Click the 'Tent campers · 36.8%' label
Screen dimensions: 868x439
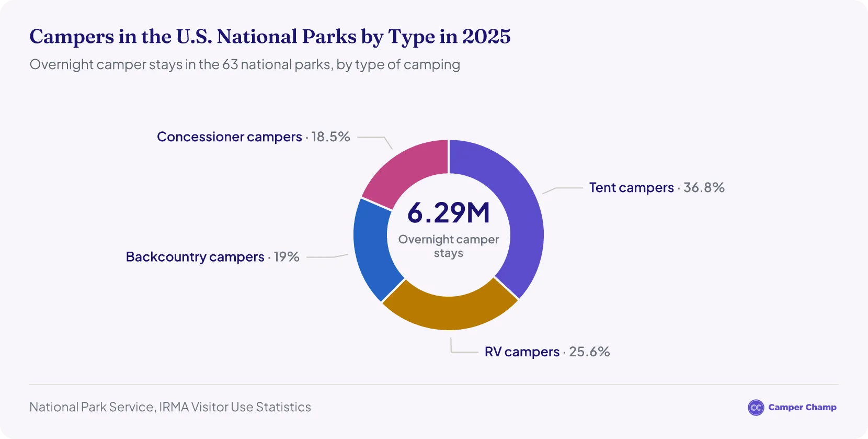(657, 188)
